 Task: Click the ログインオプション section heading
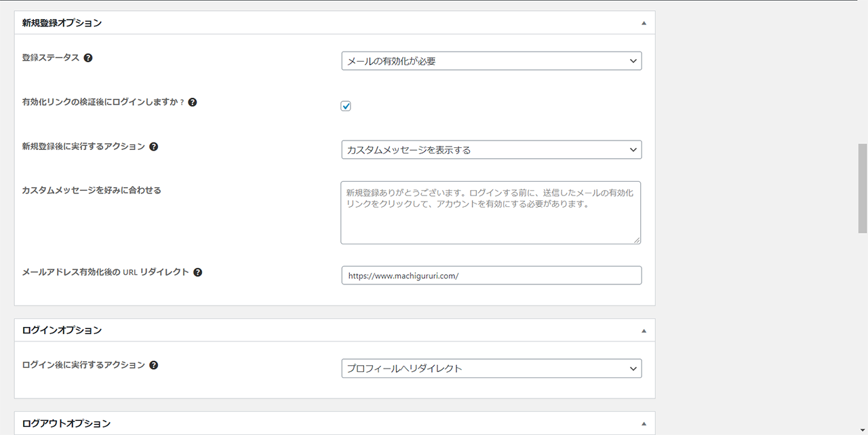(62, 330)
